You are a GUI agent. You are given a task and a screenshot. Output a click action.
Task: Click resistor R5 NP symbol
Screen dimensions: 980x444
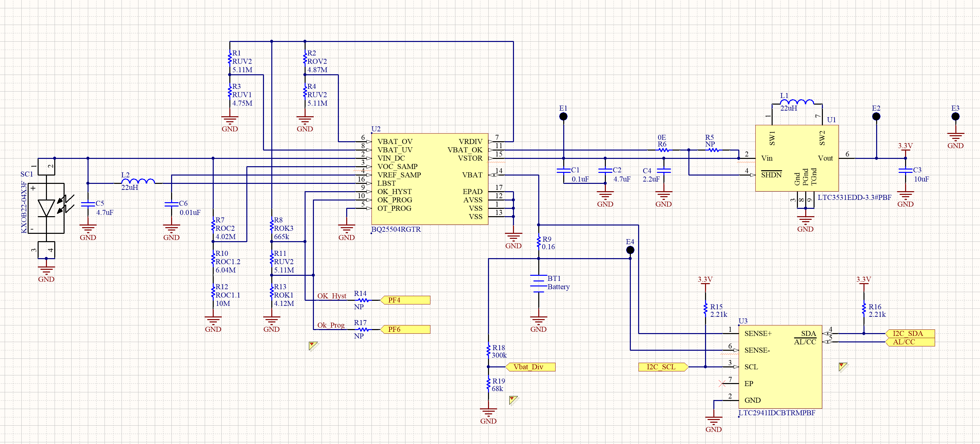click(x=713, y=150)
